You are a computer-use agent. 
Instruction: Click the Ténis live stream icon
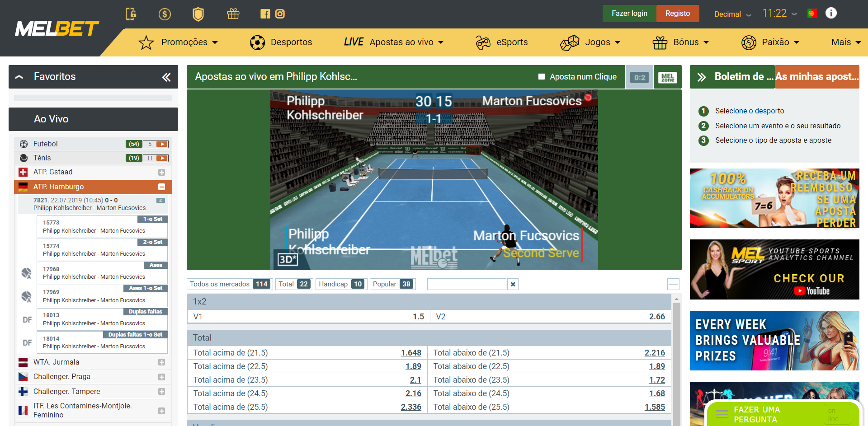[x=162, y=158]
